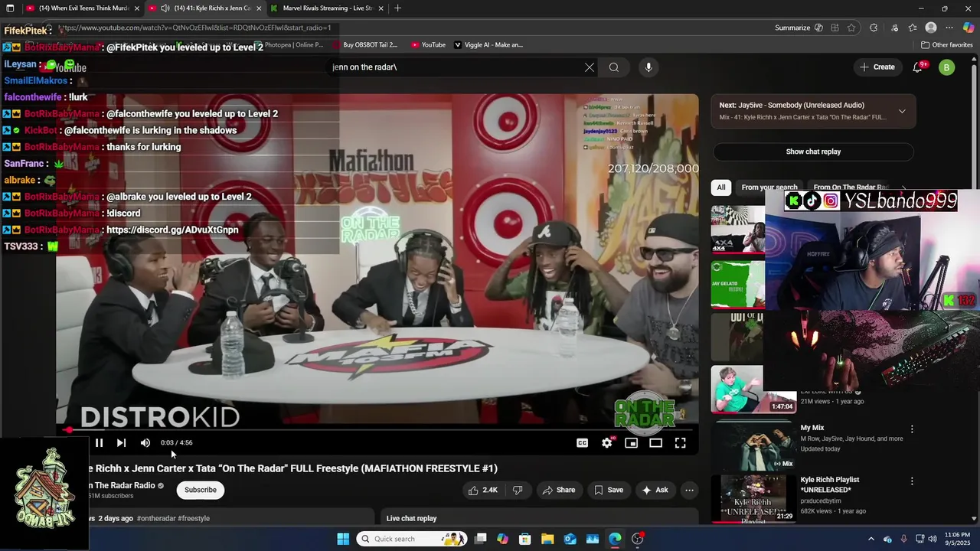
Task: Enter fullscreen mode
Action: tap(680, 442)
